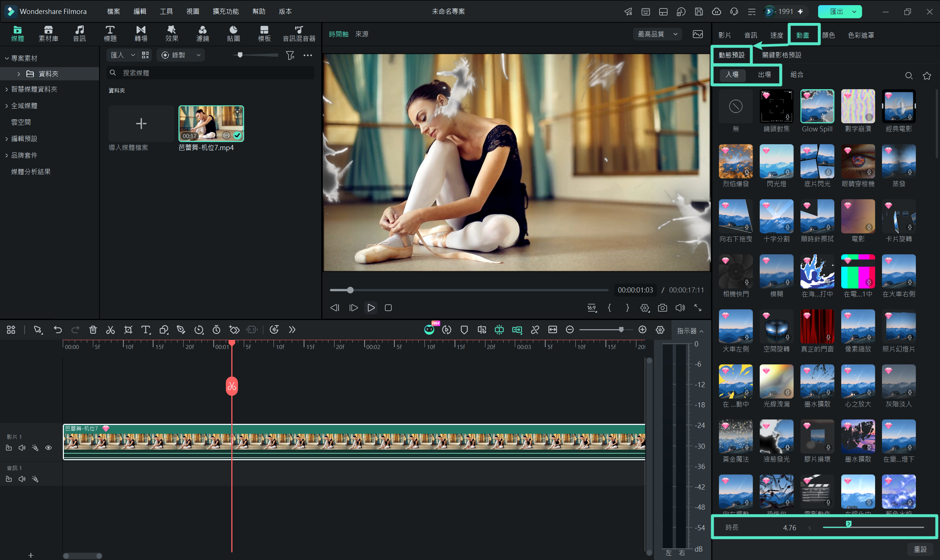Lock the 音訊 1 track
The image size is (940, 560).
pyautogui.click(x=9, y=479)
